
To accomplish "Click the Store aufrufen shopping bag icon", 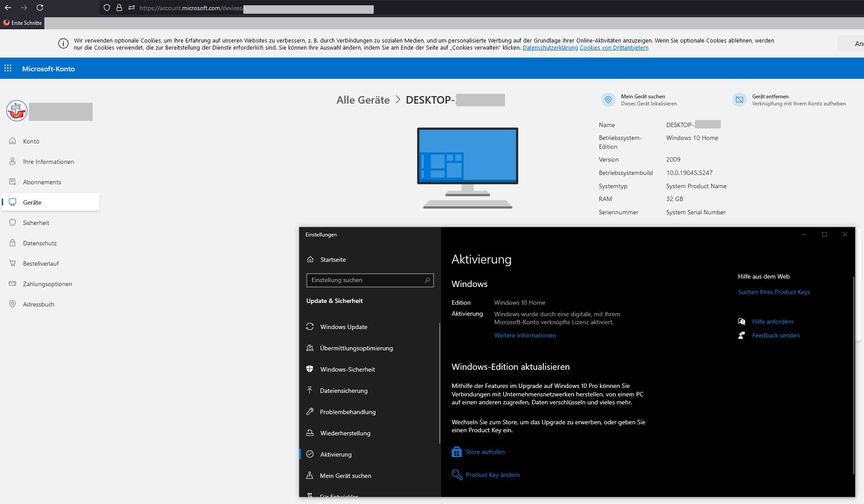I will point(457,452).
